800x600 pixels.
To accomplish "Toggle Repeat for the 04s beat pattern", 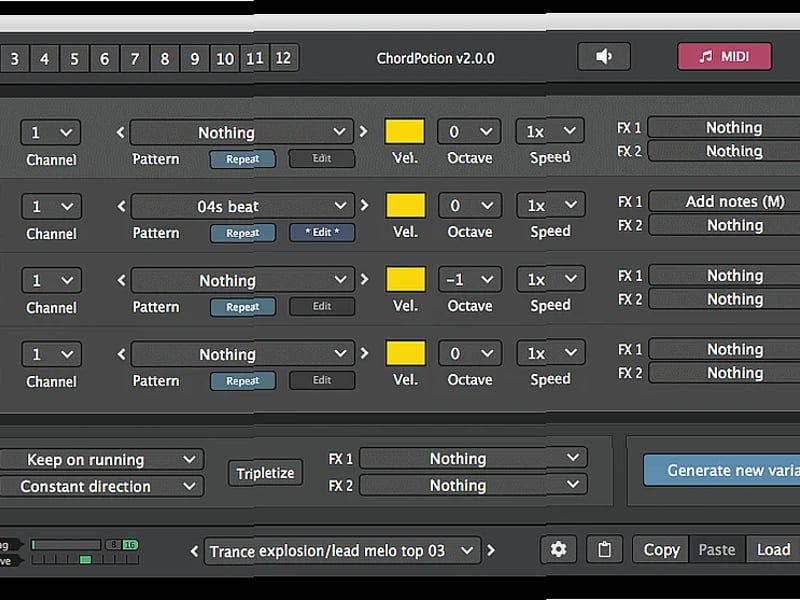I will pyautogui.click(x=243, y=232).
